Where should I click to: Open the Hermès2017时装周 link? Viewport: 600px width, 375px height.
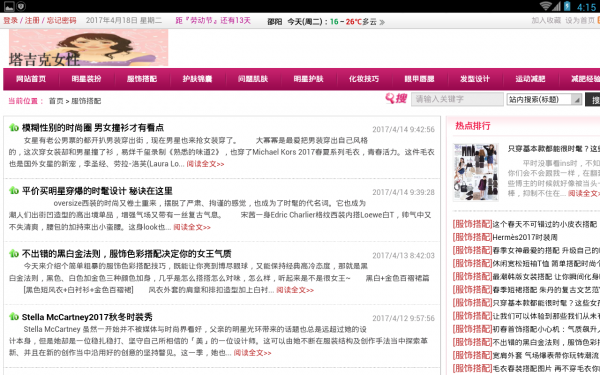point(525,237)
